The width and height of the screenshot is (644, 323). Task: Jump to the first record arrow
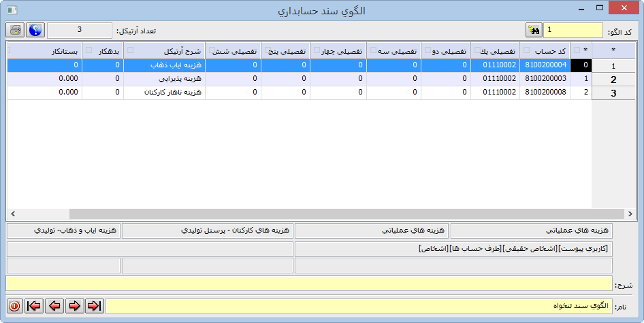[x=35, y=306]
